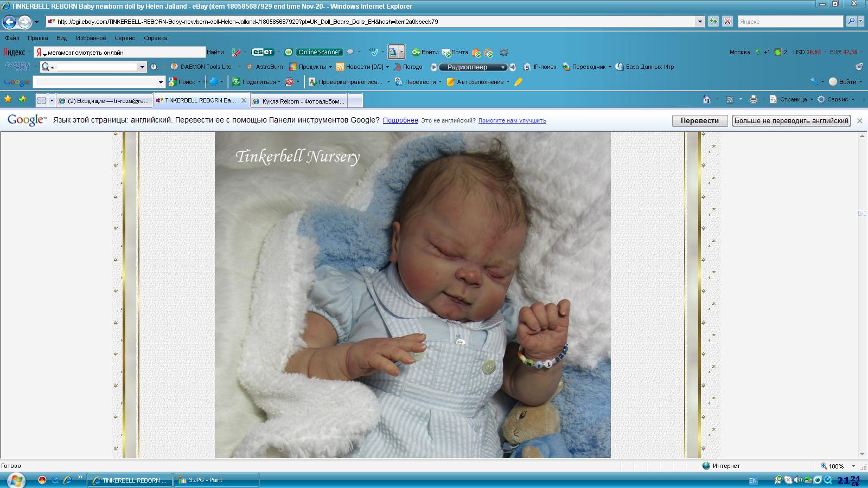Open the Google toolbar wrench settings

click(814, 82)
